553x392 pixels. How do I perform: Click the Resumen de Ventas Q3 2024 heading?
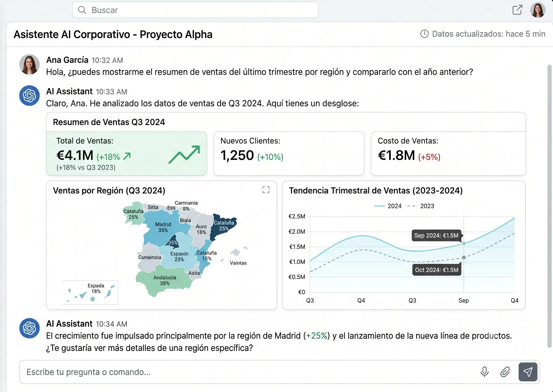(x=109, y=122)
